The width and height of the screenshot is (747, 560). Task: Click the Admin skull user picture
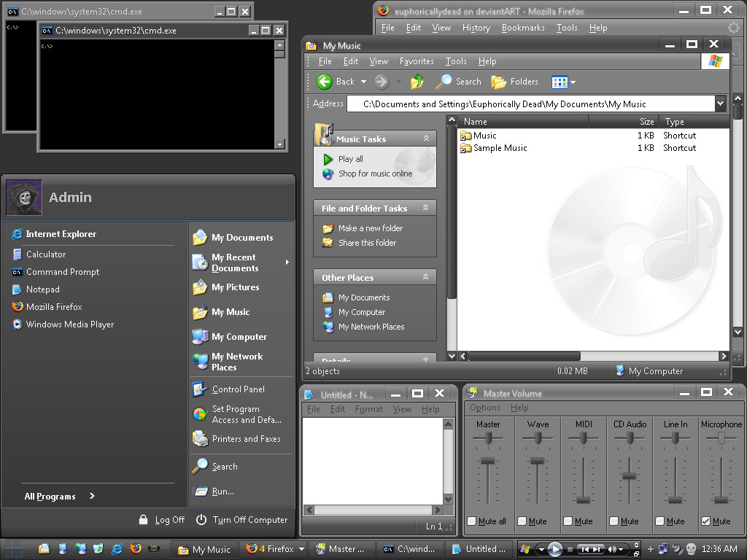point(24,198)
